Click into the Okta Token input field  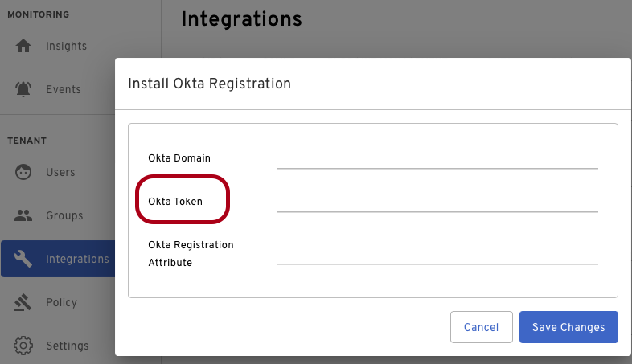click(x=437, y=202)
